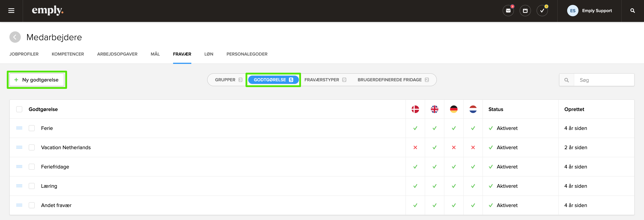The image size is (644, 220).
Task: Click the header search magnifier icon
Action: (x=633, y=11)
